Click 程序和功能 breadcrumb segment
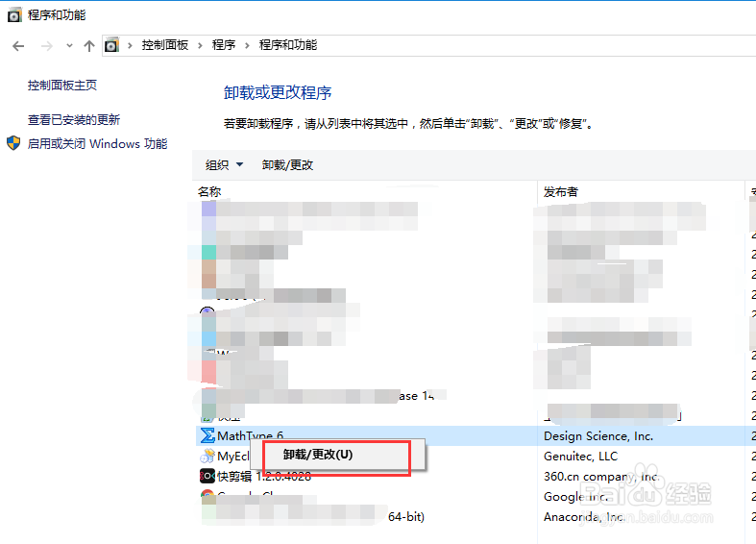The height and width of the screenshot is (544, 756). point(288,45)
